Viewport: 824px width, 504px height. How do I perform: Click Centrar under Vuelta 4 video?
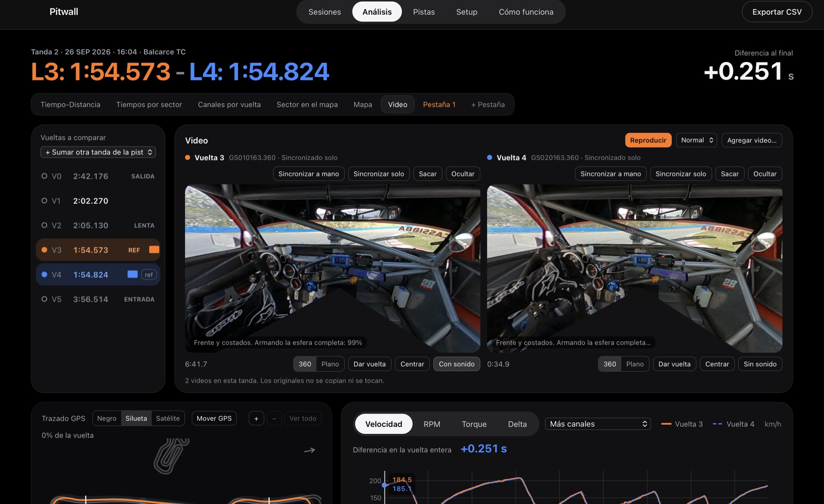click(x=717, y=364)
